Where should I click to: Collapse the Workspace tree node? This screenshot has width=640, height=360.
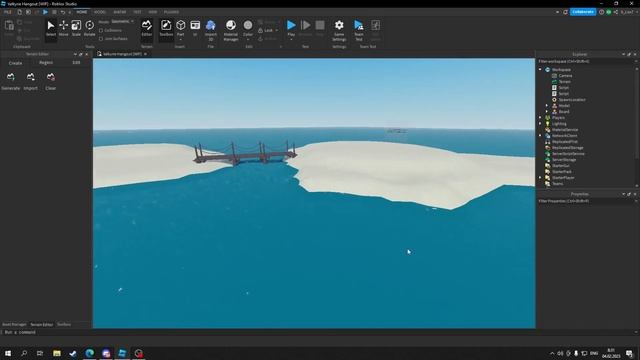point(540,70)
